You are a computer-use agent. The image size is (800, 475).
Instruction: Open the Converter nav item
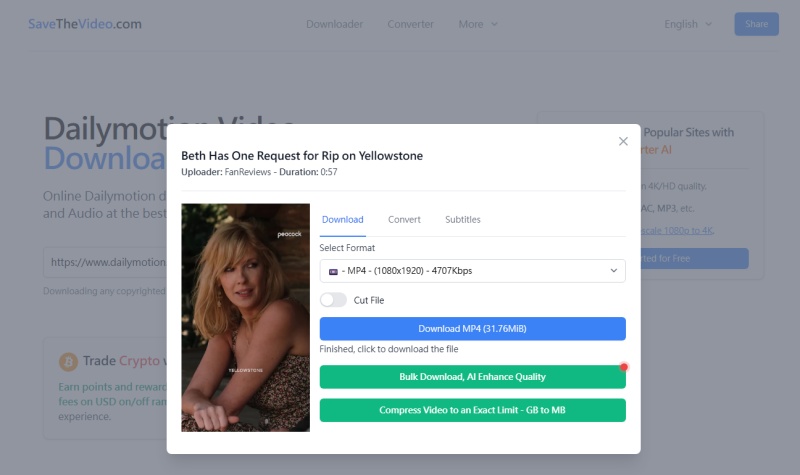(x=410, y=24)
